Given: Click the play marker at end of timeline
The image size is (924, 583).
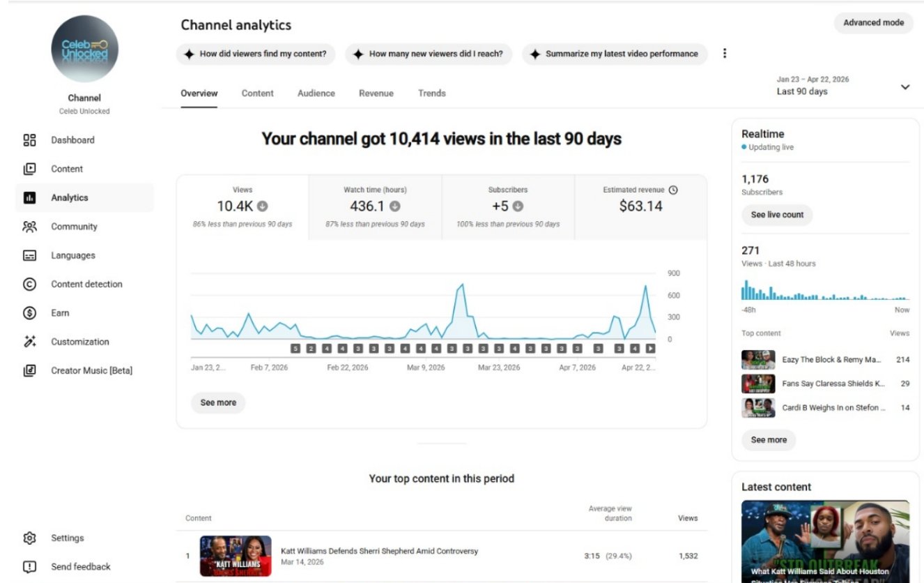Looking at the screenshot, I should tap(650, 348).
